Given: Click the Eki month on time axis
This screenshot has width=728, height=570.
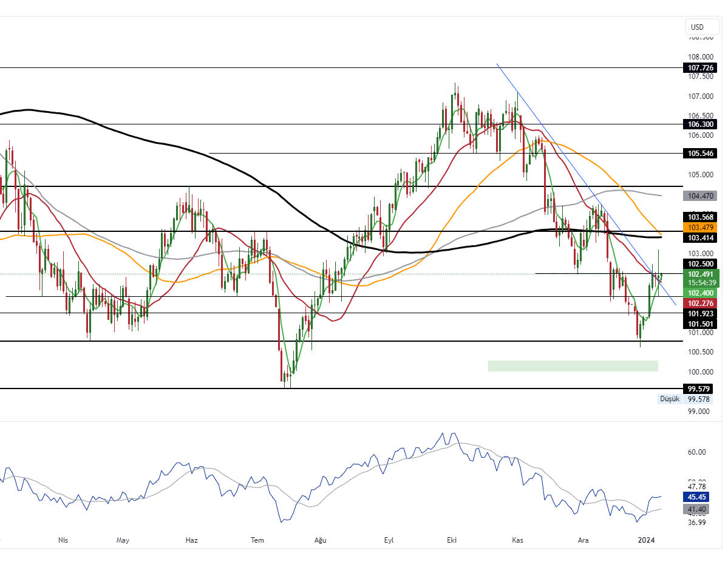Looking at the screenshot, I should [x=451, y=540].
